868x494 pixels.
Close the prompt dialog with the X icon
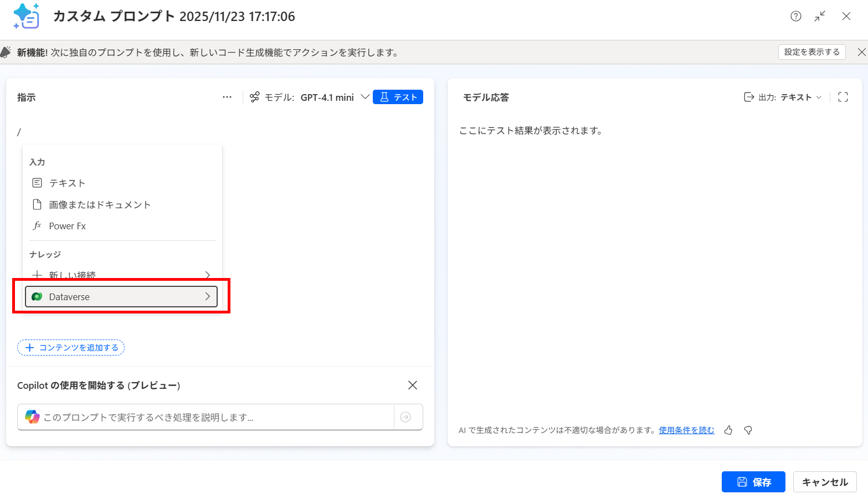point(846,16)
